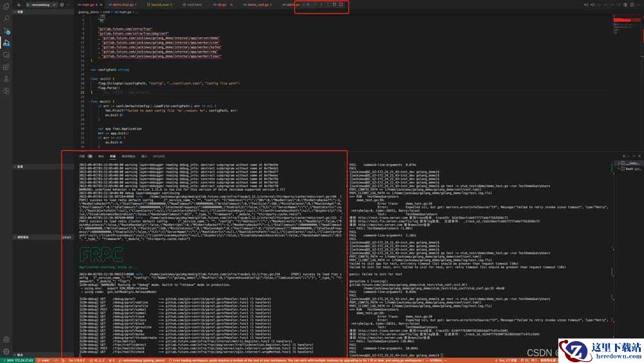Switch to the demo_test.go editor tab
Screen dimensions: 644x363
pos(258,5)
